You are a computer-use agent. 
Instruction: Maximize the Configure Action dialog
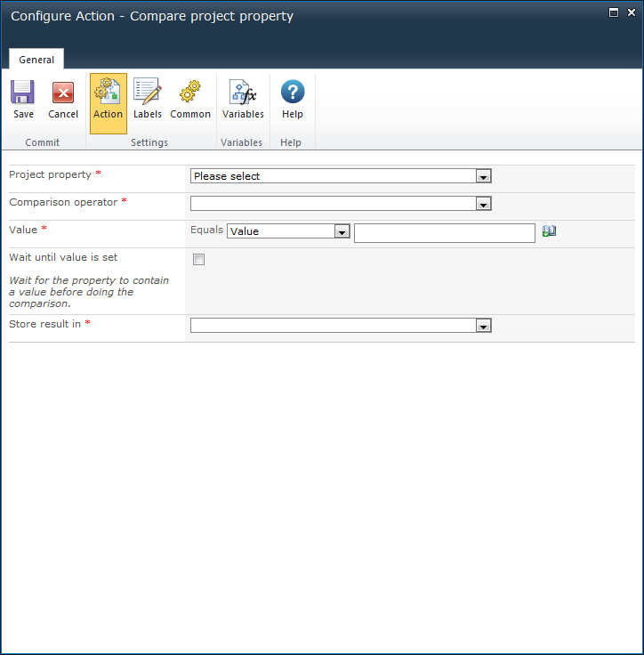coord(613,12)
